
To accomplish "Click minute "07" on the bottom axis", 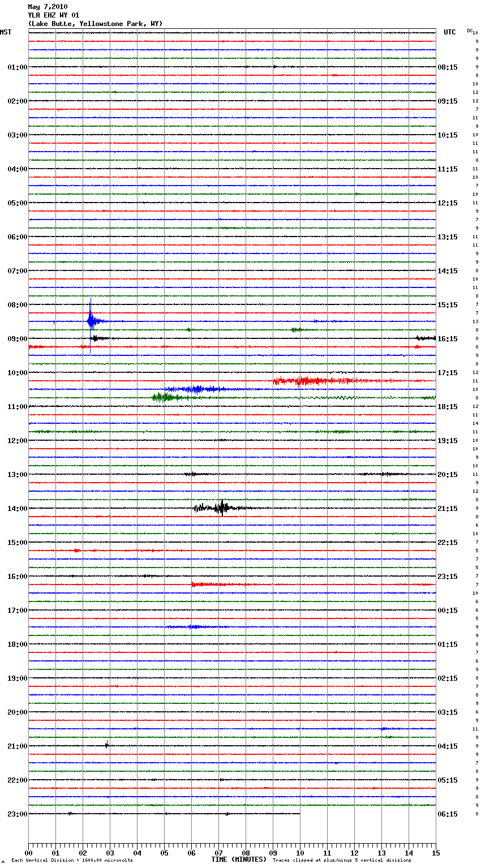I will pyautogui.click(x=218, y=853).
